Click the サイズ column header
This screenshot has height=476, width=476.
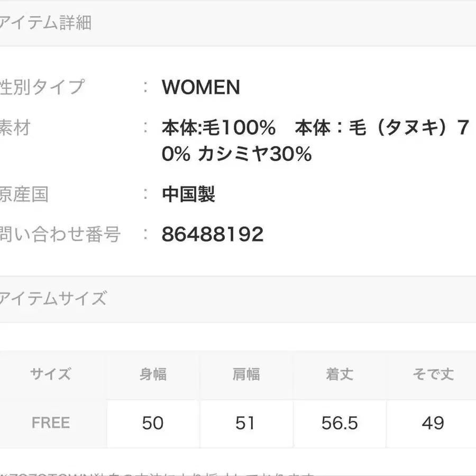(51, 374)
